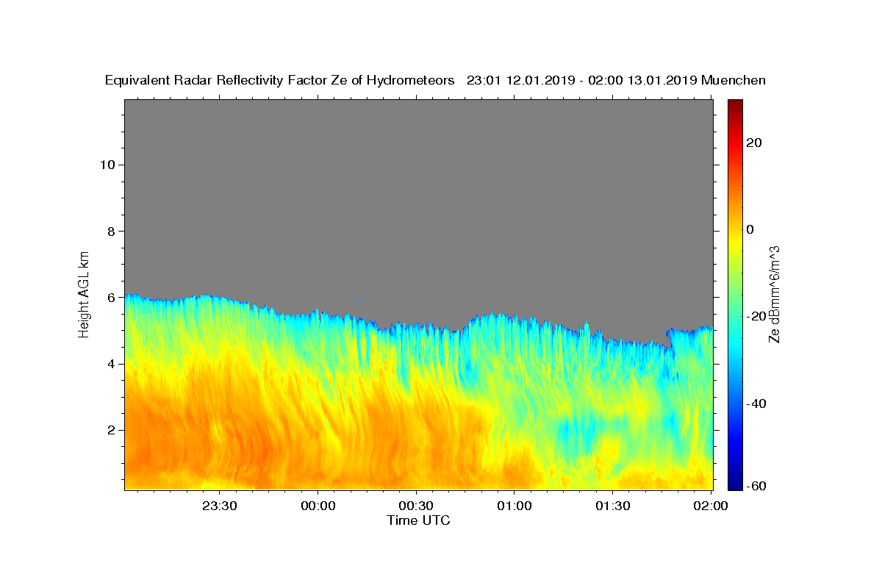Click the isolated blue echo dot near 00:12
The image size is (882, 588).
pos(359,302)
